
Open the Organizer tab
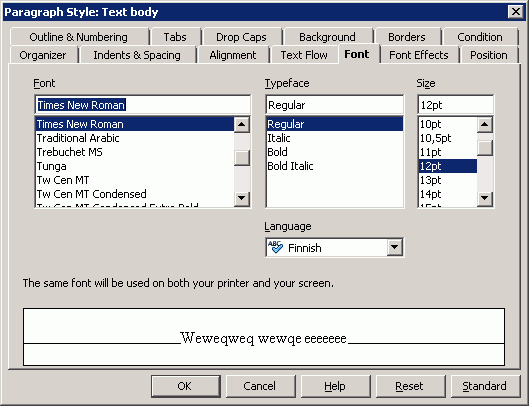43,55
